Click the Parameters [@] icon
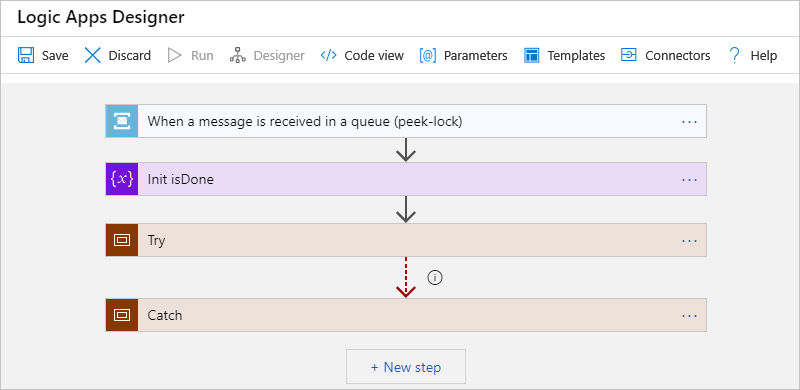Viewport: 800px width, 390px height. [x=428, y=55]
